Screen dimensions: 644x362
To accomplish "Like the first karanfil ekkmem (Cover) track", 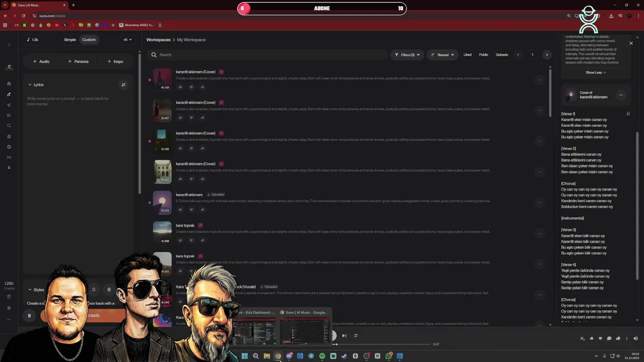I will click(180, 87).
